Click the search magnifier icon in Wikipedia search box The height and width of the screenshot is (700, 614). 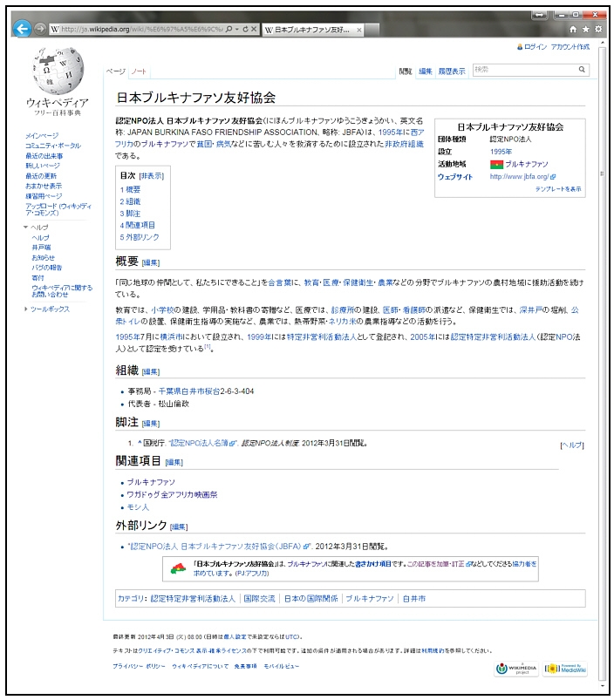click(583, 69)
